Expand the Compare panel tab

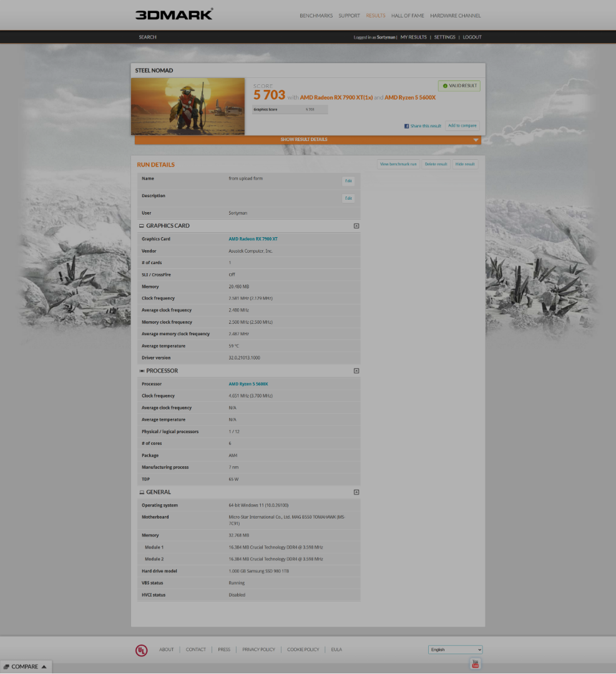click(26, 667)
